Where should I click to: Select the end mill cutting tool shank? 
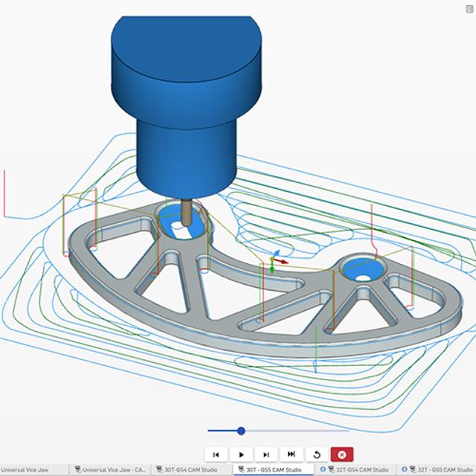[183, 212]
